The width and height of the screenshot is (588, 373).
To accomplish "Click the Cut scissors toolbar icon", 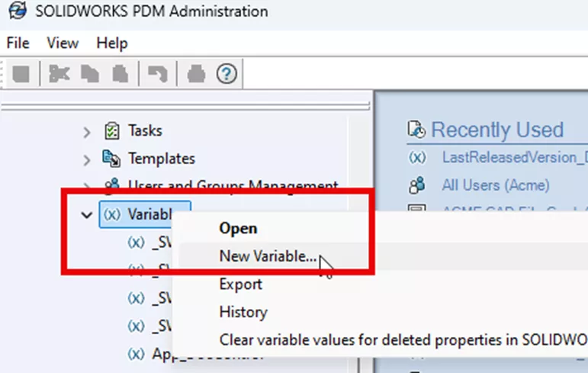I will pos(59,73).
